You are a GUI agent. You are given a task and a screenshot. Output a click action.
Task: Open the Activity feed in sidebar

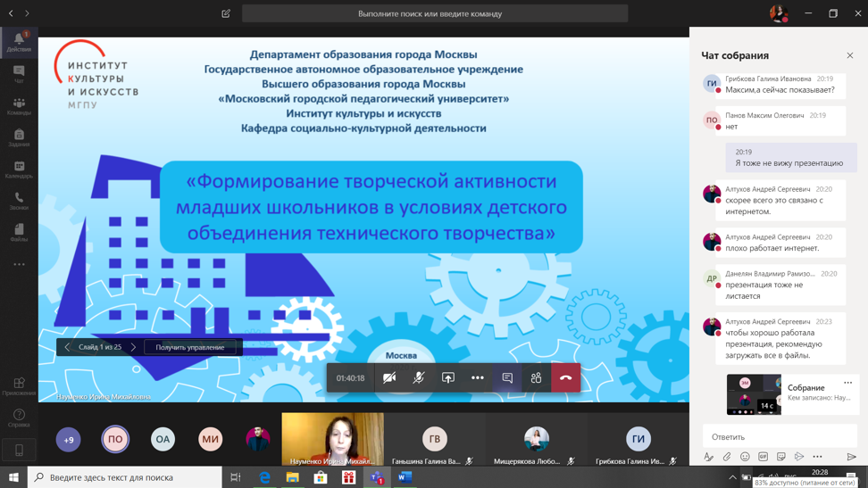point(19,42)
